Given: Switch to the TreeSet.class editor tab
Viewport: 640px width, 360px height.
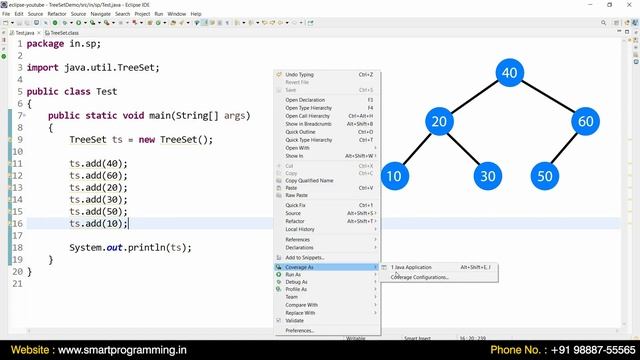Looking at the screenshot, I should tap(62, 33).
